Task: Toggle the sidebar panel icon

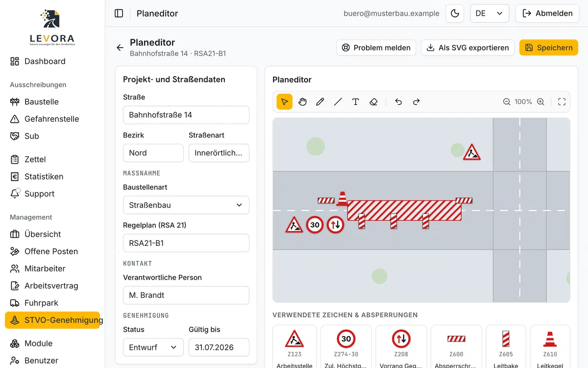Action: point(119,13)
